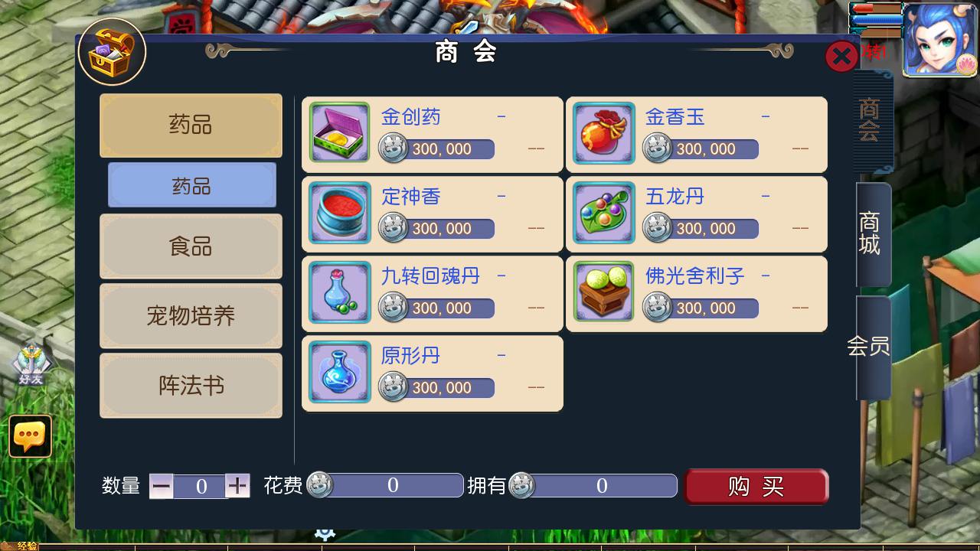Image resolution: width=980 pixels, height=551 pixels.
Task: Open the 好友 friends icon
Action: click(31, 364)
